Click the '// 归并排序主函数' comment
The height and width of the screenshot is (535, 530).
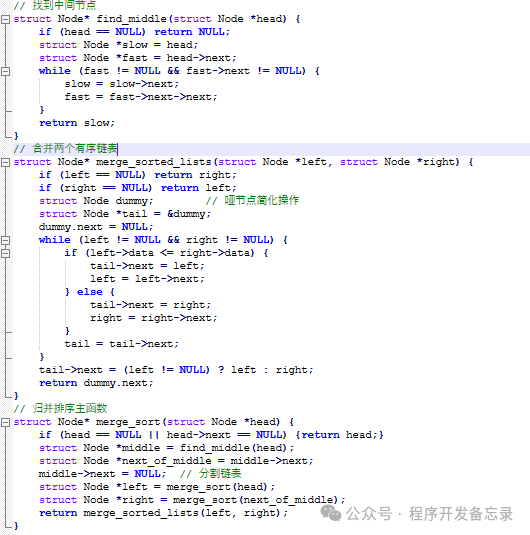pyautogui.click(x=60, y=408)
